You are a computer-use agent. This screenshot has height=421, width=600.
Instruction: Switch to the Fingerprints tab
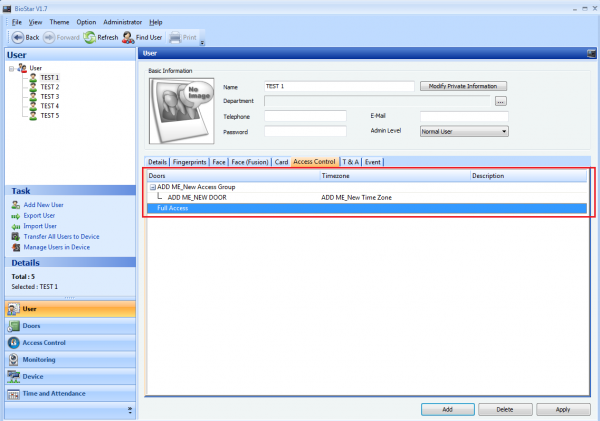tap(189, 161)
